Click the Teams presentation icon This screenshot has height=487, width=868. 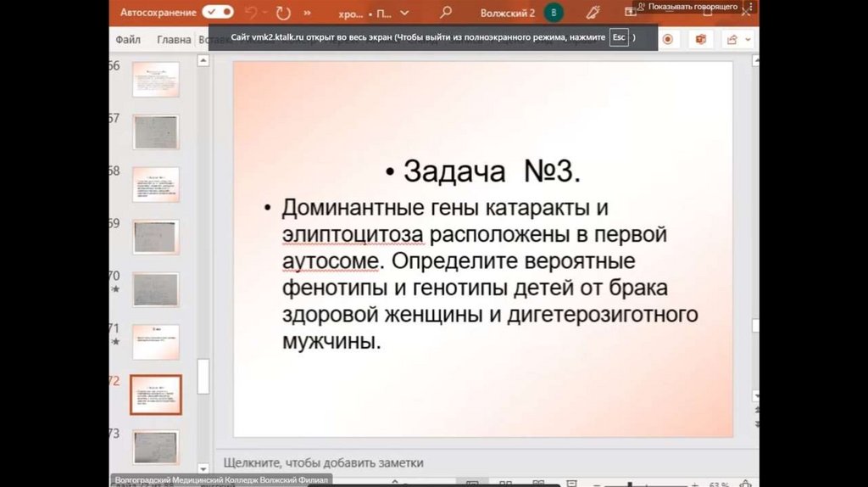pos(700,39)
